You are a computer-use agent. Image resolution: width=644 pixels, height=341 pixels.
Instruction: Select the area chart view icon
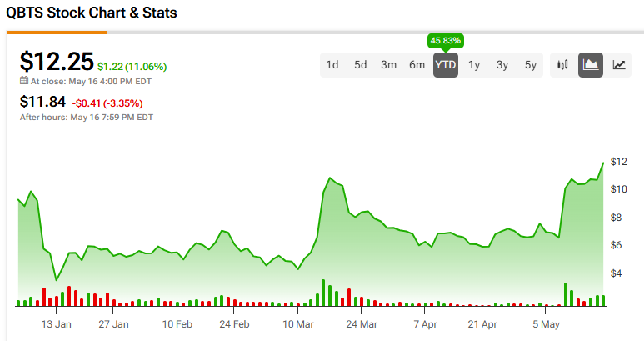pyautogui.click(x=591, y=65)
